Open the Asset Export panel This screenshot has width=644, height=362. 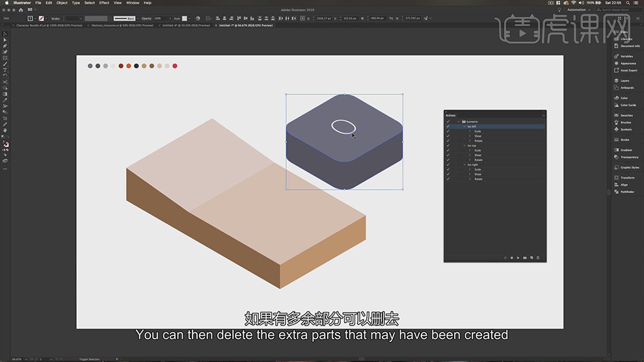click(x=627, y=70)
